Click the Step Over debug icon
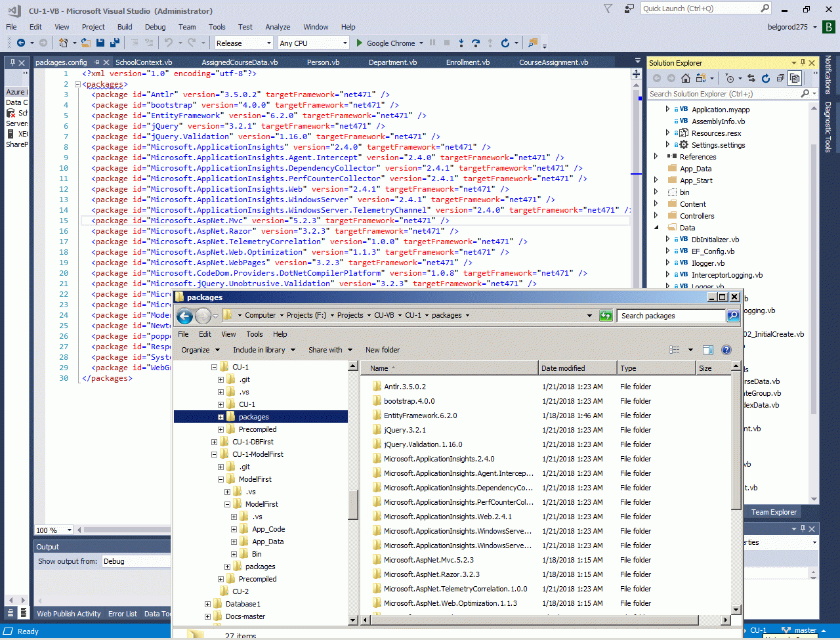 [x=475, y=43]
